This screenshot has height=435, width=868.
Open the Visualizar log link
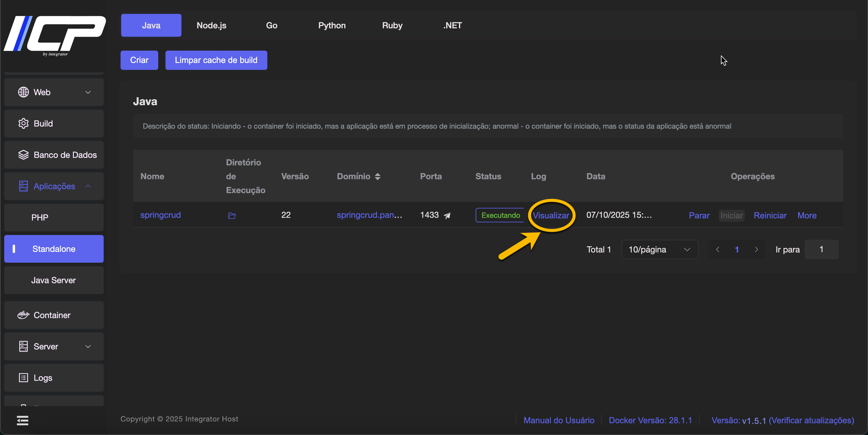551,215
